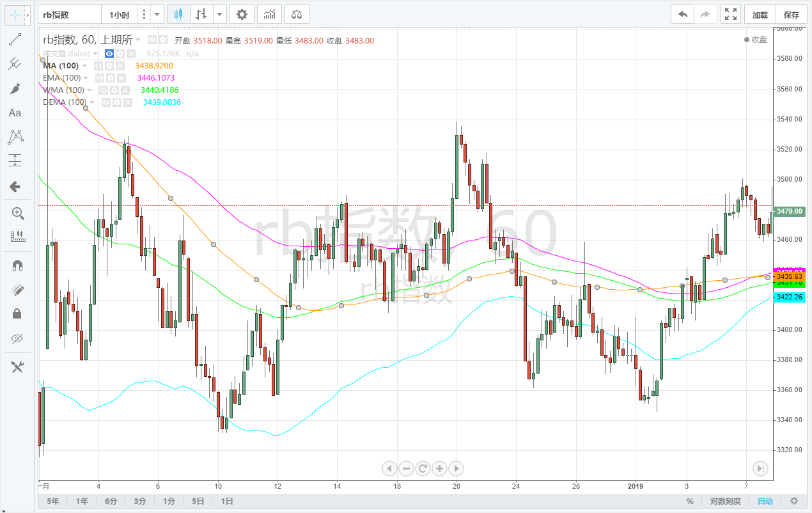This screenshot has height=513, width=812.
Task: Open the compare balance-scale icon
Action: (x=297, y=14)
